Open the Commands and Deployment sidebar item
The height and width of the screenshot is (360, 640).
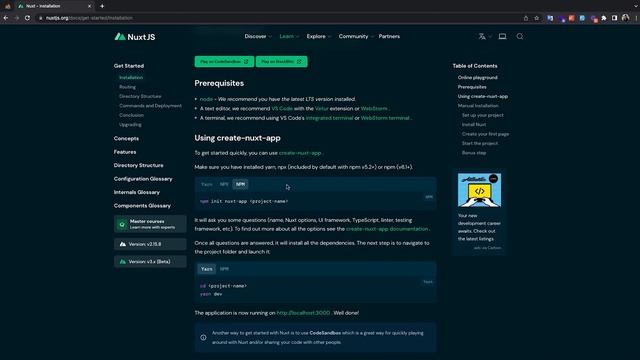click(150, 106)
